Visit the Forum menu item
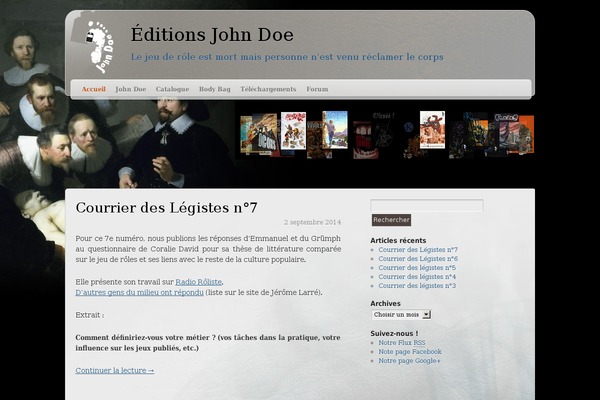 click(x=317, y=89)
